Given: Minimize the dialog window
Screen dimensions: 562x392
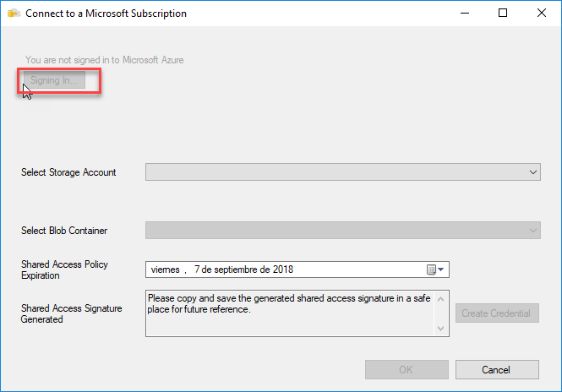Looking at the screenshot, I should click(464, 14).
